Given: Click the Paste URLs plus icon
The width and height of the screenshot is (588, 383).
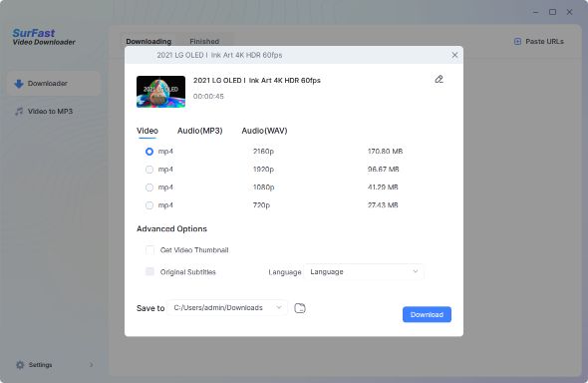Looking at the screenshot, I should pos(517,42).
